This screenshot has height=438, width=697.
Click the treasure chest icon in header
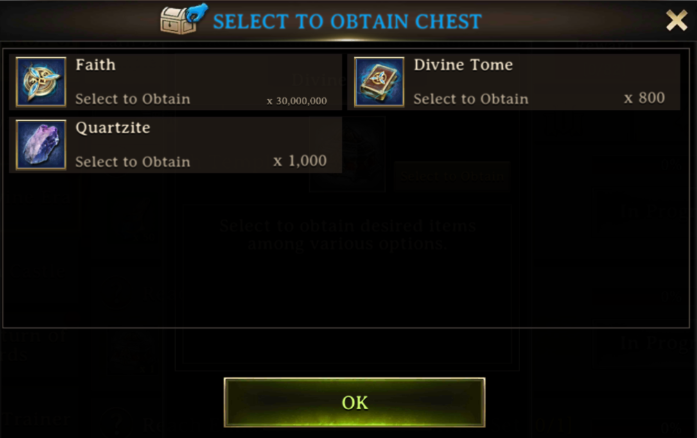click(x=184, y=19)
